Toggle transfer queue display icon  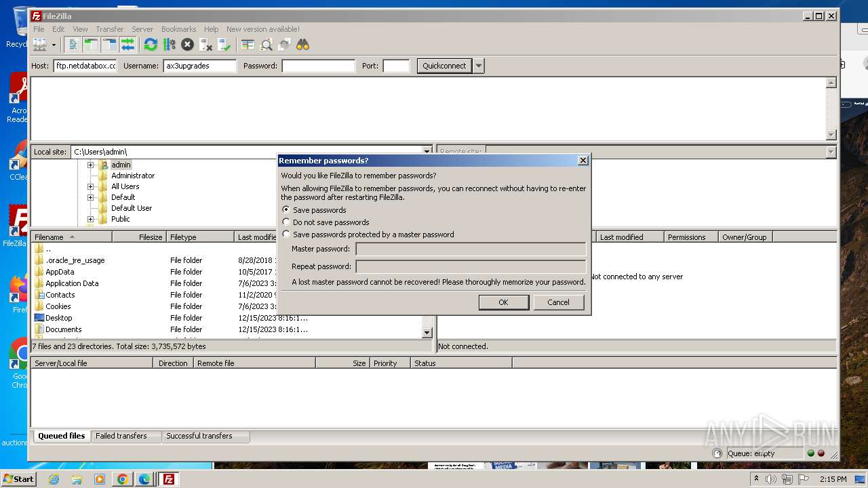click(x=127, y=45)
